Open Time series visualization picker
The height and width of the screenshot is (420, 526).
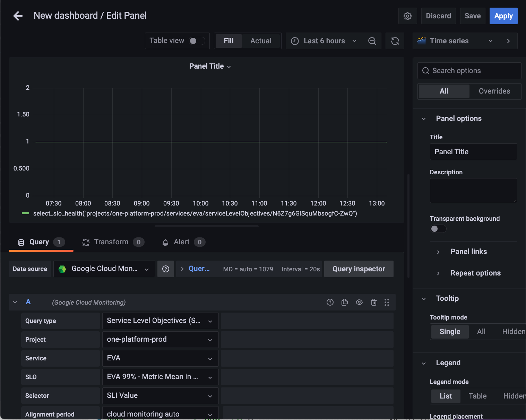click(x=456, y=41)
